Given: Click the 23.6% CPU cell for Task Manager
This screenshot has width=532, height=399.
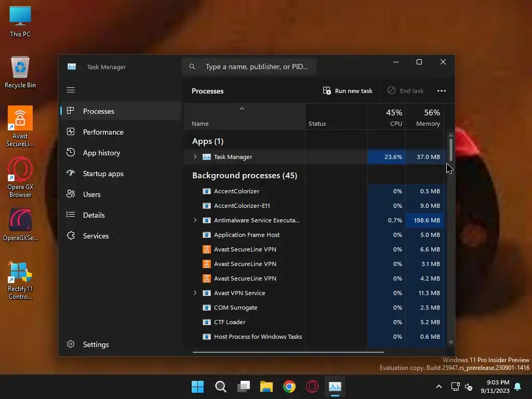Looking at the screenshot, I should (387, 157).
